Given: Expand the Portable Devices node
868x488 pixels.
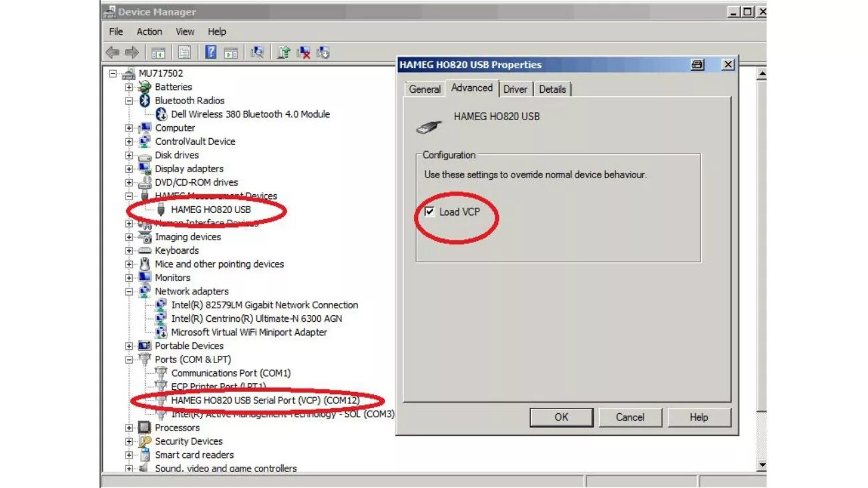Looking at the screenshot, I should [x=129, y=346].
